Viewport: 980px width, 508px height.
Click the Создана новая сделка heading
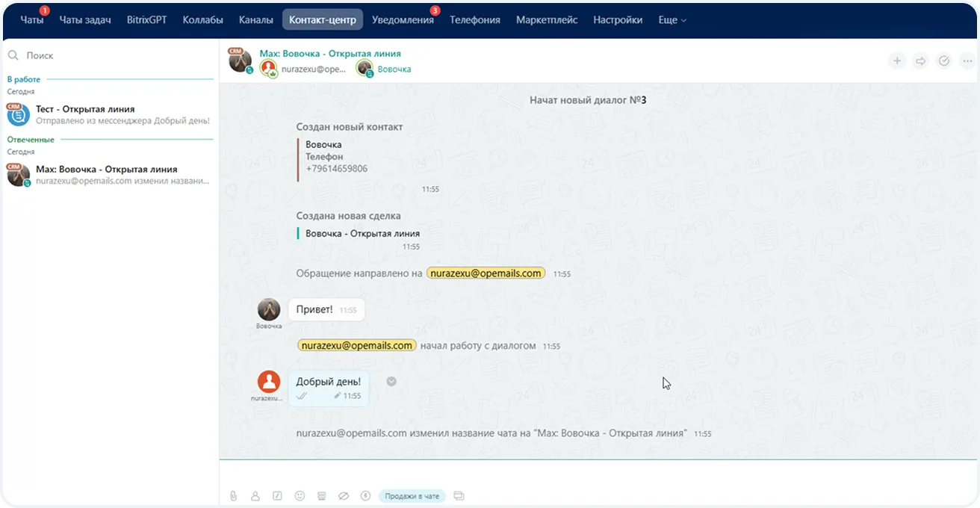coord(348,216)
